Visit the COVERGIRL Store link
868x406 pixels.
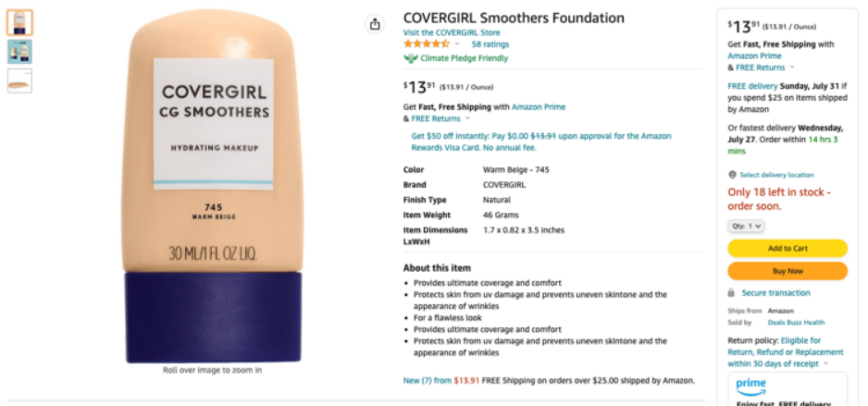pos(452,32)
